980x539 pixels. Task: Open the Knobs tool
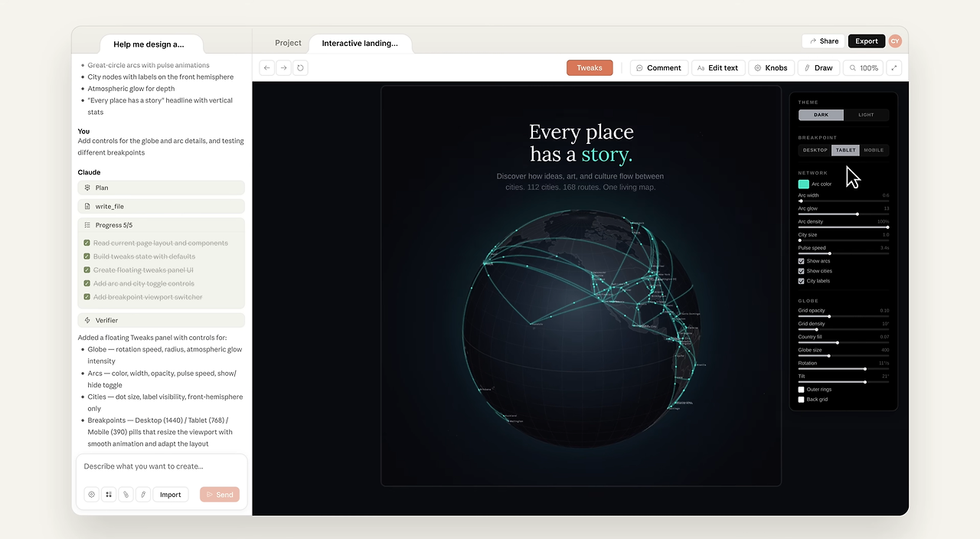point(771,68)
